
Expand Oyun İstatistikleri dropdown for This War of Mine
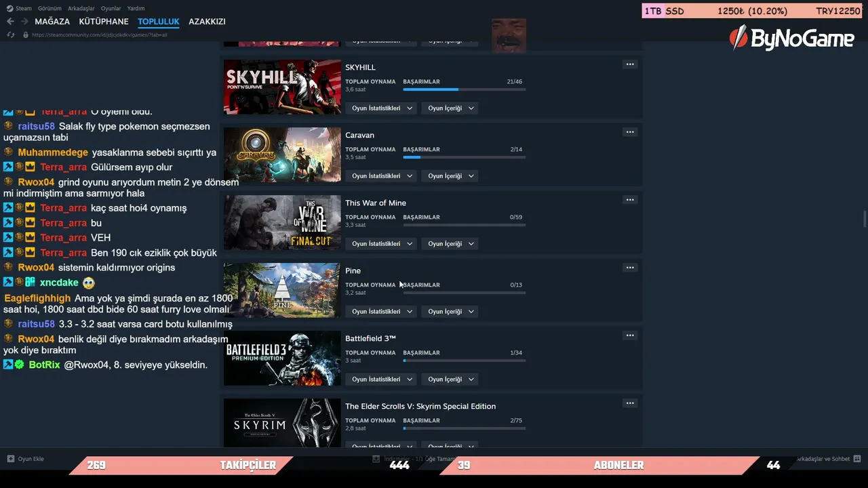pyautogui.click(x=382, y=244)
